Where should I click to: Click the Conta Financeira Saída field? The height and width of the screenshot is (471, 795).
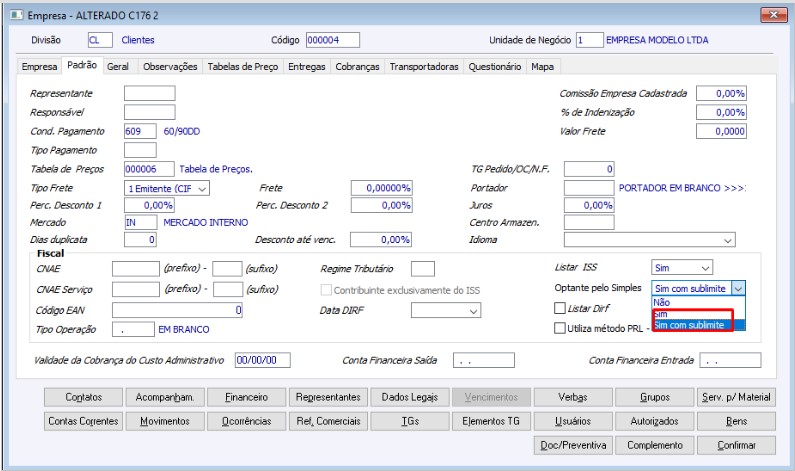484,360
